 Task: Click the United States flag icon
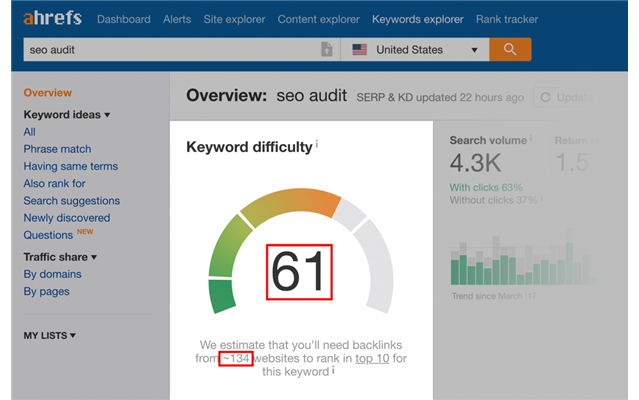(358, 50)
